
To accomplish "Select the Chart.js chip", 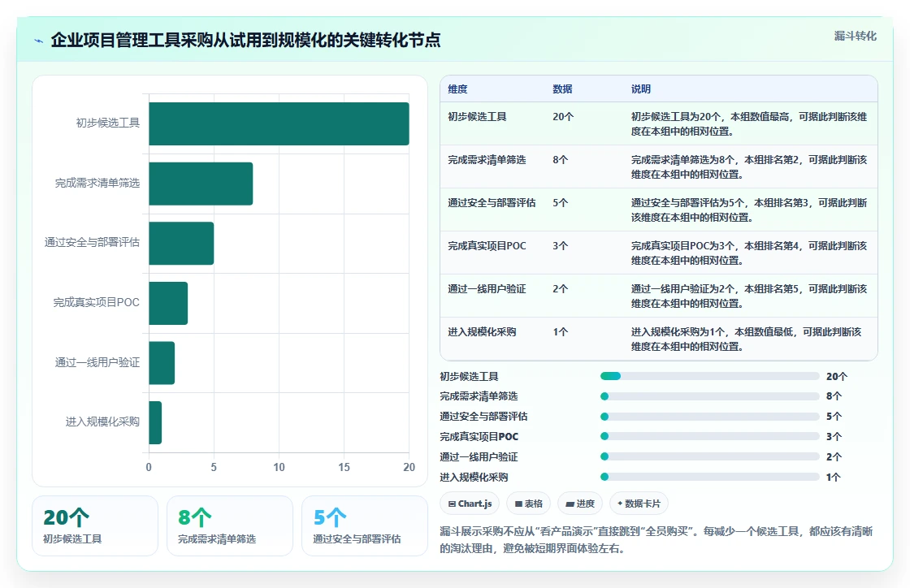I will 470,504.
